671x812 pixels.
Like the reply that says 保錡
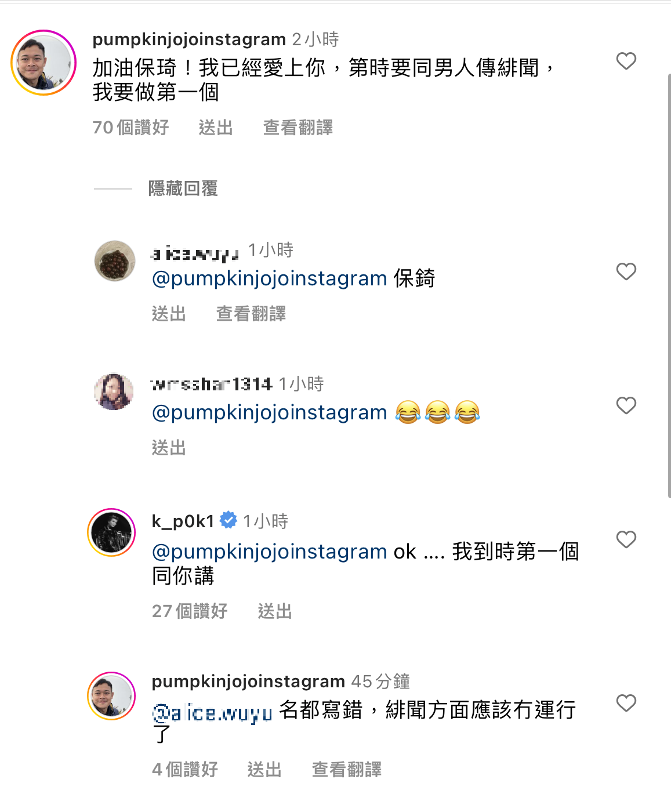click(626, 271)
